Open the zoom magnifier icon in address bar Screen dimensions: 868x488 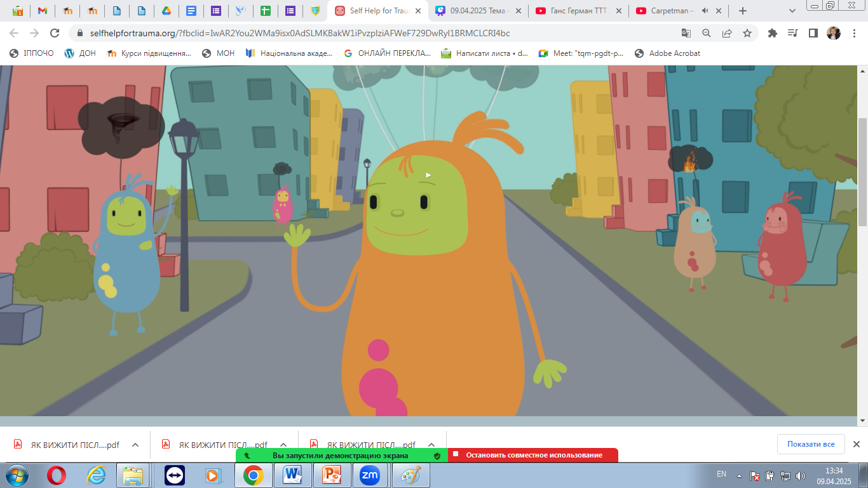click(x=707, y=33)
